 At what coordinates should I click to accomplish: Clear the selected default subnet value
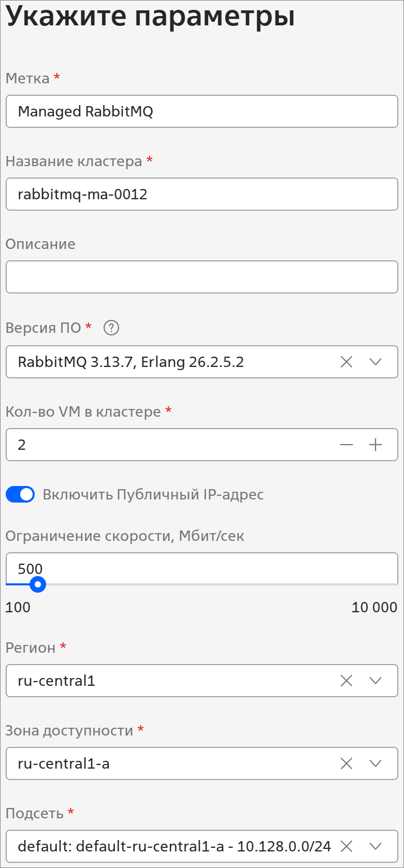click(347, 846)
